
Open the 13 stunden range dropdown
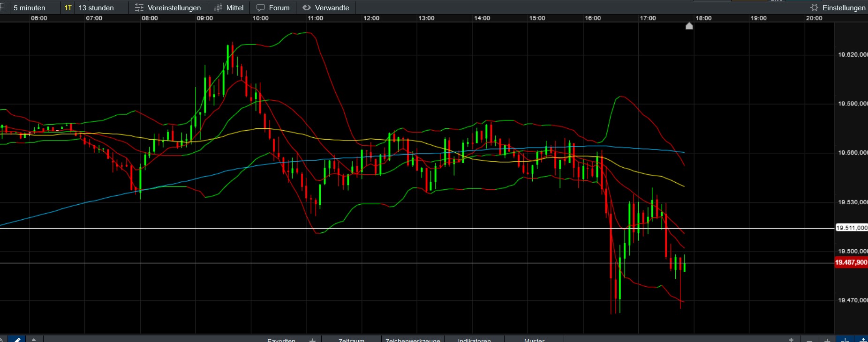click(x=101, y=8)
